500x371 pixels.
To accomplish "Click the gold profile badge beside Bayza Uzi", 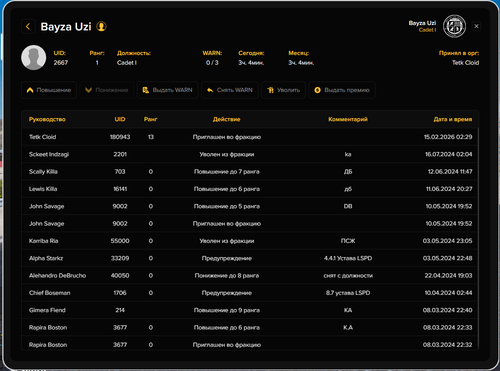I will (101, 26).
